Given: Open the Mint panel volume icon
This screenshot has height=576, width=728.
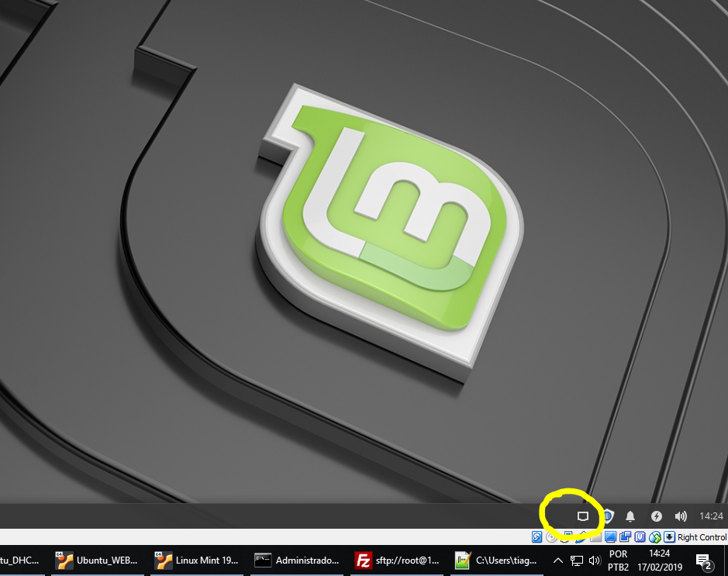Looking at the screenshot, I should click(681, 516).
